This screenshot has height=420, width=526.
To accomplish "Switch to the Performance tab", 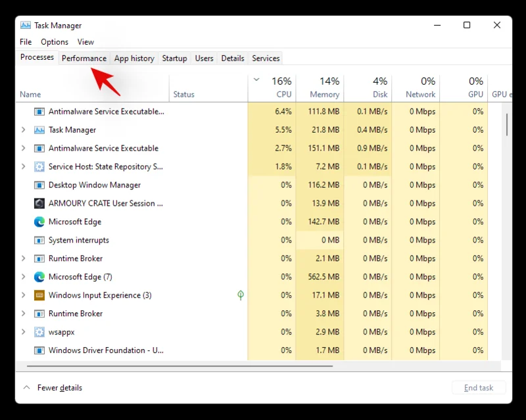I will point(84,58).
